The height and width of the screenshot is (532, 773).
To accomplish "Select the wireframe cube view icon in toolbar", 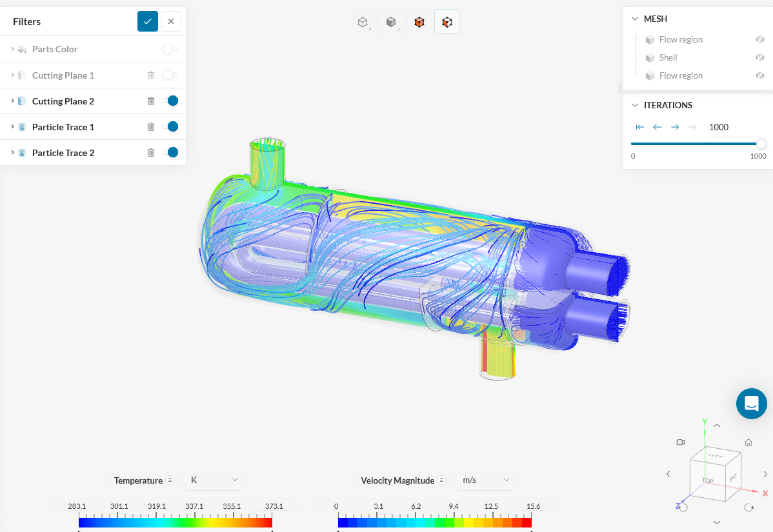I will tap(363, 22).
